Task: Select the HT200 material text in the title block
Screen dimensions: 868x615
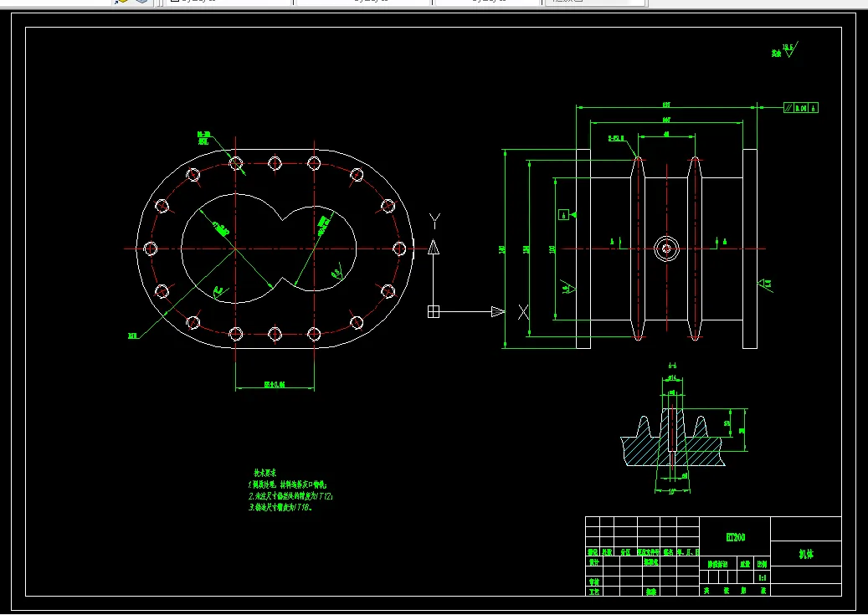Action: (735, 537)
